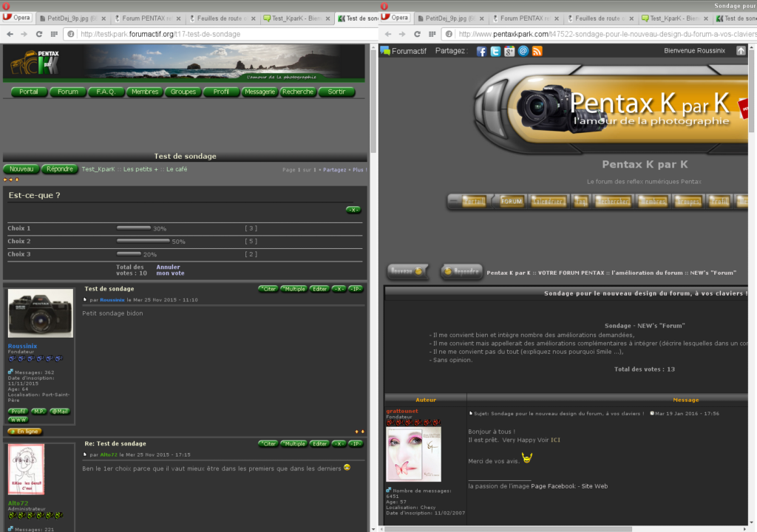Click the Forumactif toolbar logo
The height and width of the screenshot is (532, 757).
[404, 51]
